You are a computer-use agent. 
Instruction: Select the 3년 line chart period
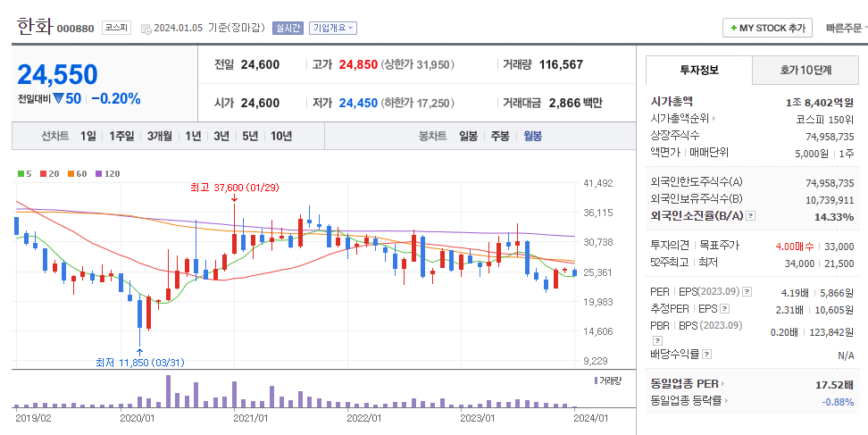[221, 136]
